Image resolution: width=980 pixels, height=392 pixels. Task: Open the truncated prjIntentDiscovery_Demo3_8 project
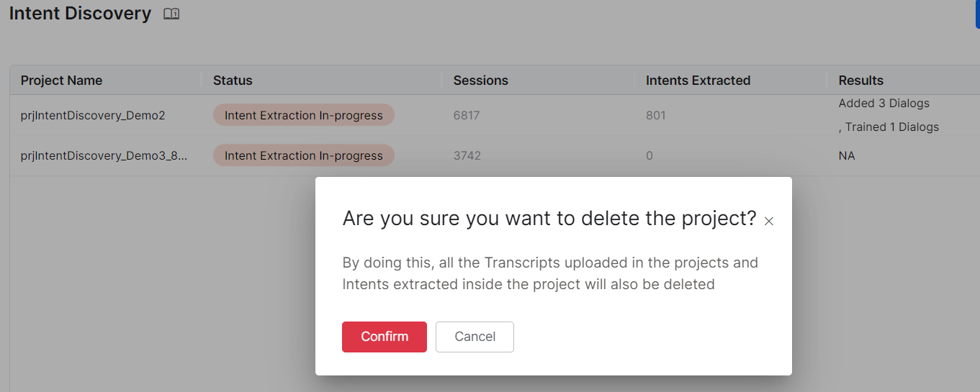pos(104,155)
